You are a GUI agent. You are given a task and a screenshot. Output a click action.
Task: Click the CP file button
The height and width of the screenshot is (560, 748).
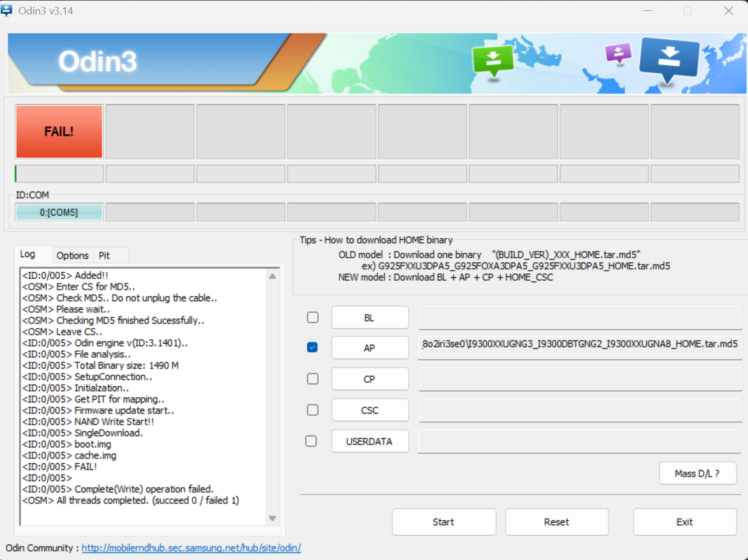(370, 379)
